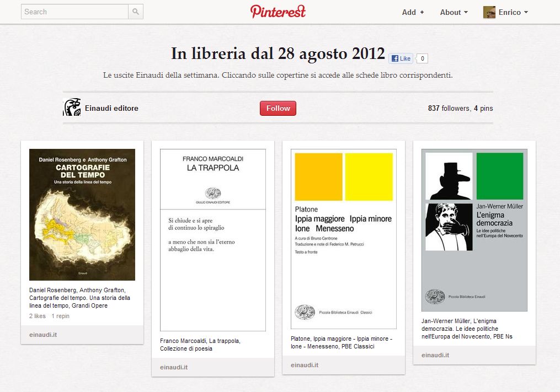Expand the Enrico account menu

[513, 12]
